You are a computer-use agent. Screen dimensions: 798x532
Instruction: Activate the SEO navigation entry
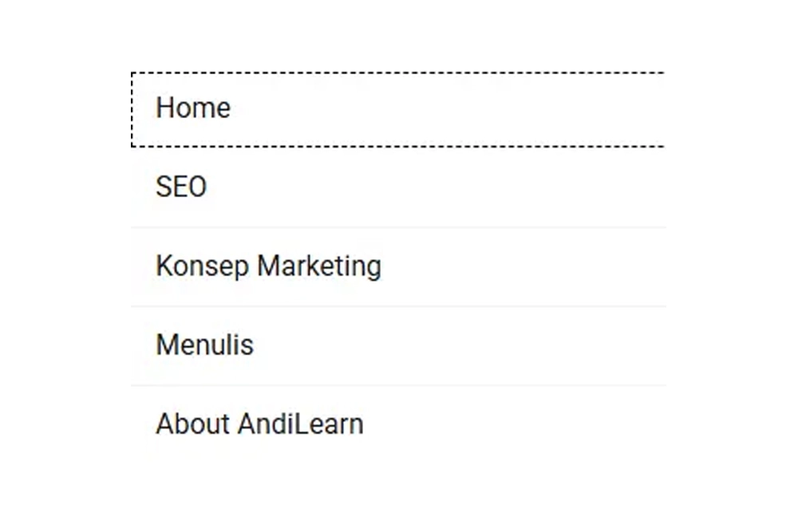(x=181, y=187)
